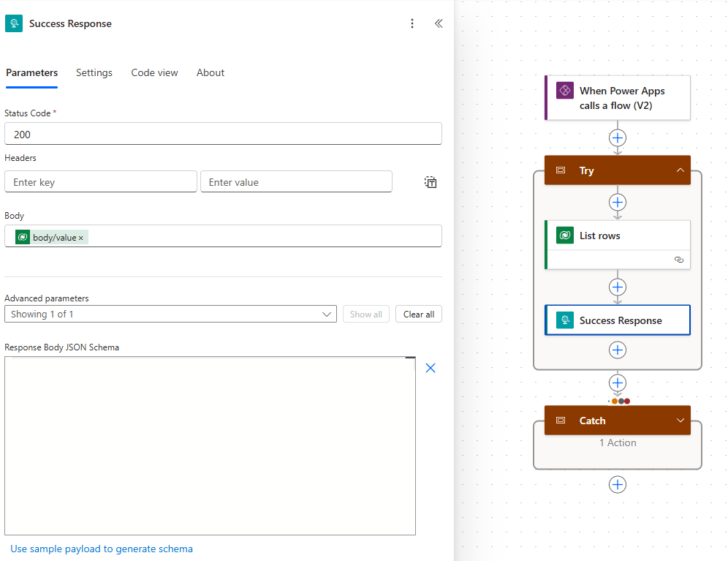Click the Status Code input field
Image resolution: width=728 pixels, height=561 pixels.
pyautogui.click(x=223, y=134)
